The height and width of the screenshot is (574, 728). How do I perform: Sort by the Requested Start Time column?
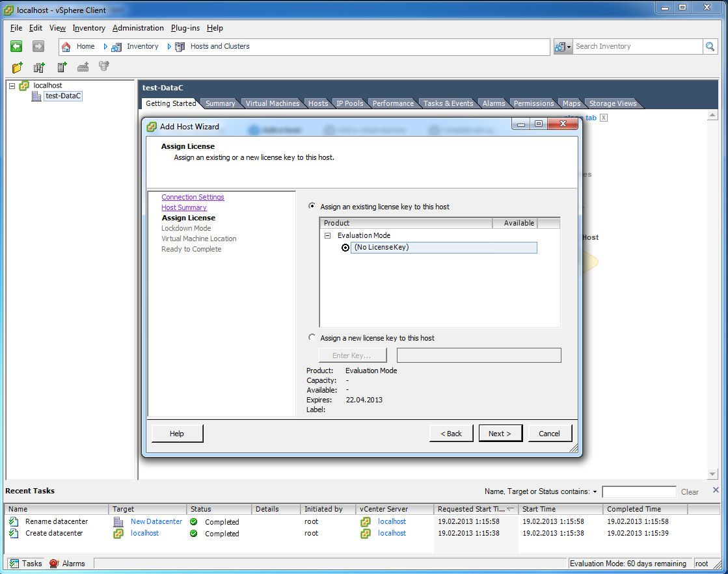click(x=476, y=509)
